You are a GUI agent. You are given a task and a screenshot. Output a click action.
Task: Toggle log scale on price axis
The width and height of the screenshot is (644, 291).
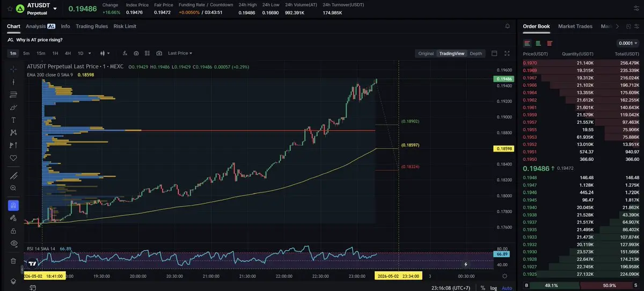493,288
